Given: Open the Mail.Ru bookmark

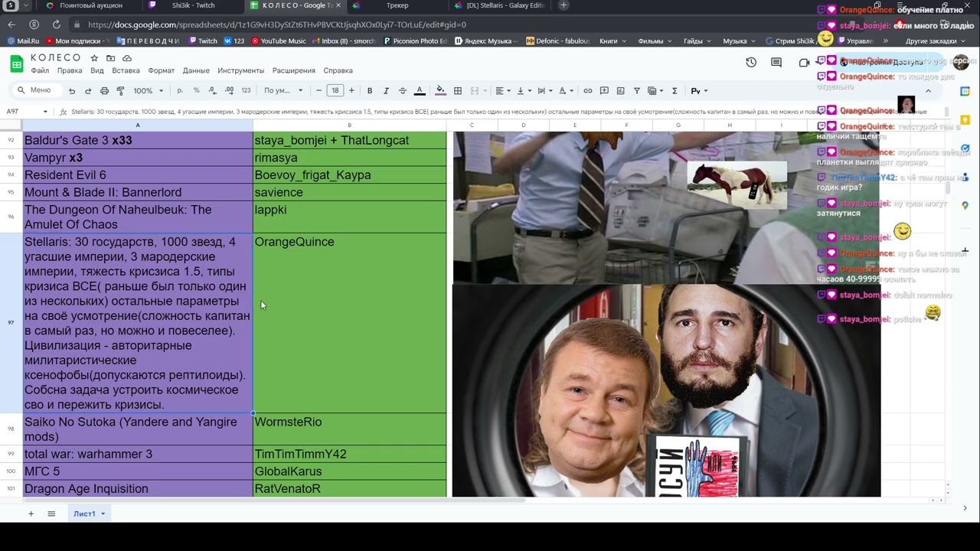Looking at the screenshot, I should tap(23, 41).
